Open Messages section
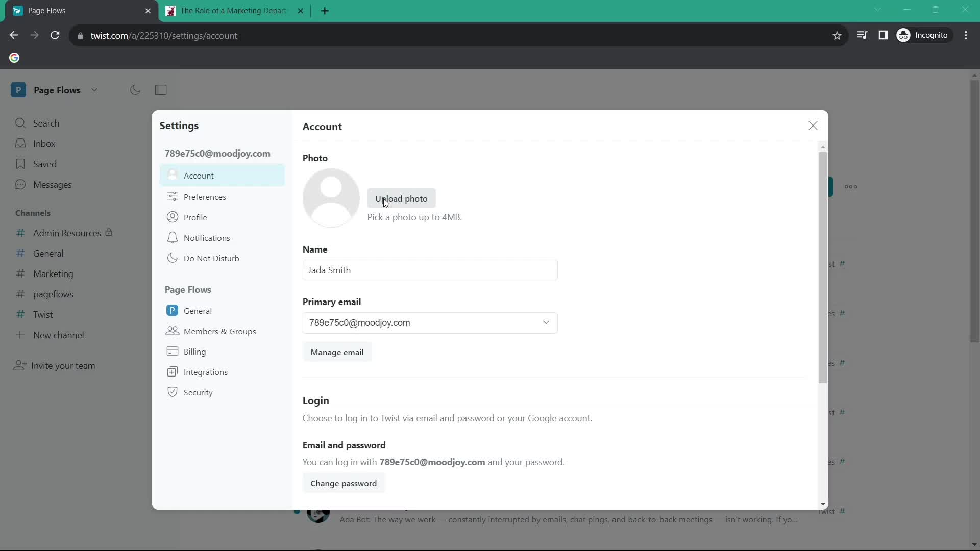The height and width of the screenshot is (551, 980). [x=53, y=184]
